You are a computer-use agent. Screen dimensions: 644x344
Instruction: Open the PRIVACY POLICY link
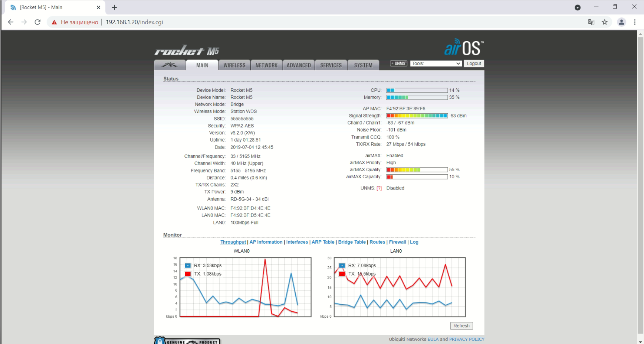pos(467,339)
